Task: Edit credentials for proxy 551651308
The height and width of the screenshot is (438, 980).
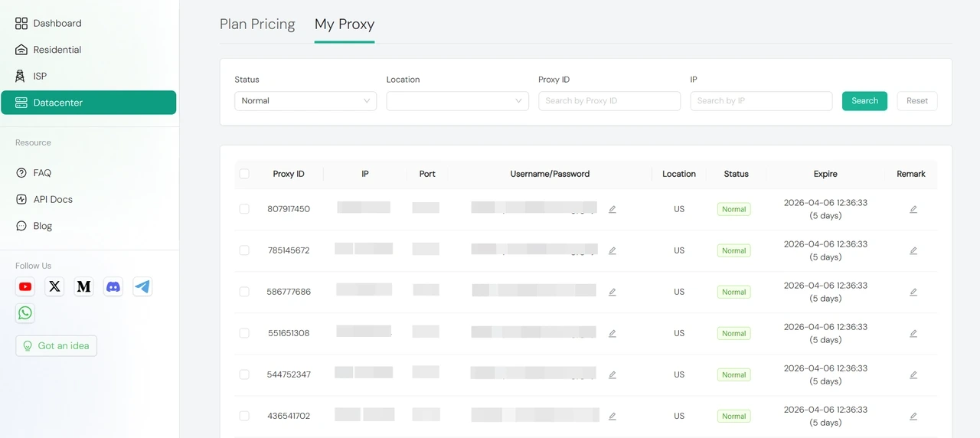Action: tap(612, 333)
